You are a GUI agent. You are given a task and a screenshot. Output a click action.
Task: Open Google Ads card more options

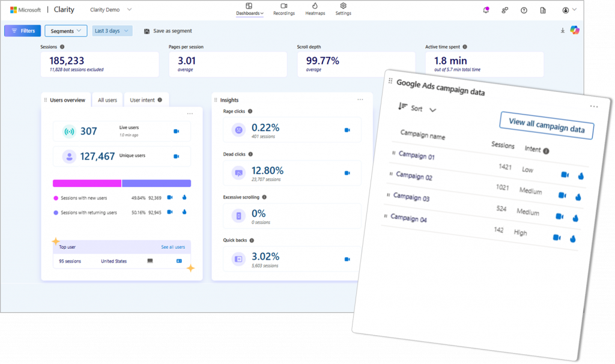pyautogui.click(x=594, y=106)
